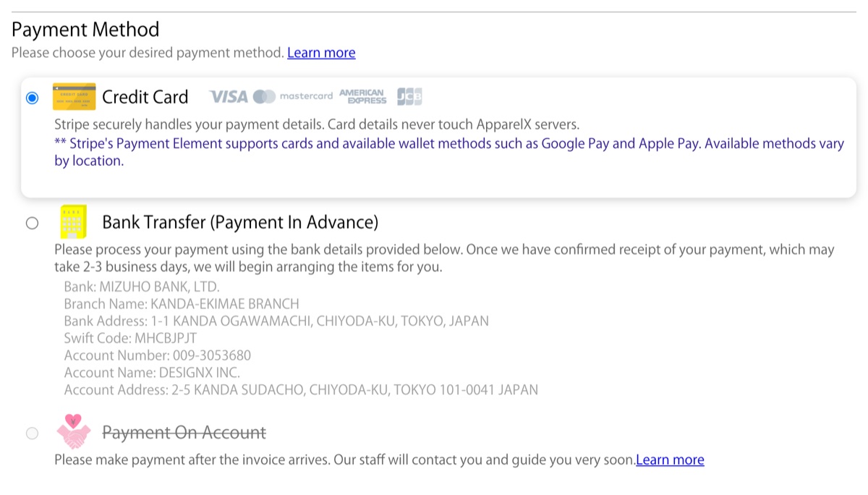This screenshot has width=868, height=495.
Task: Click the Credit Card option label
Action: pyautogui.click(x=145, y=97)
